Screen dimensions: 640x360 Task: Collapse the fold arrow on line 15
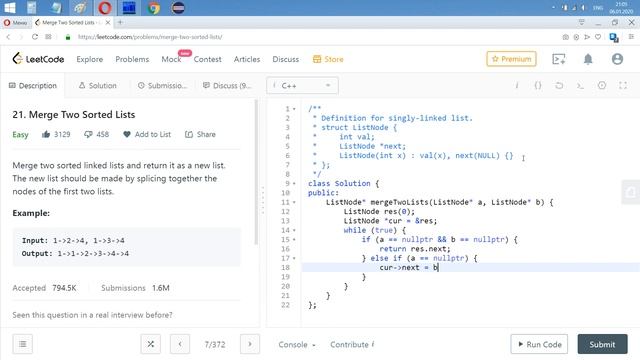(x=294, y=240)
